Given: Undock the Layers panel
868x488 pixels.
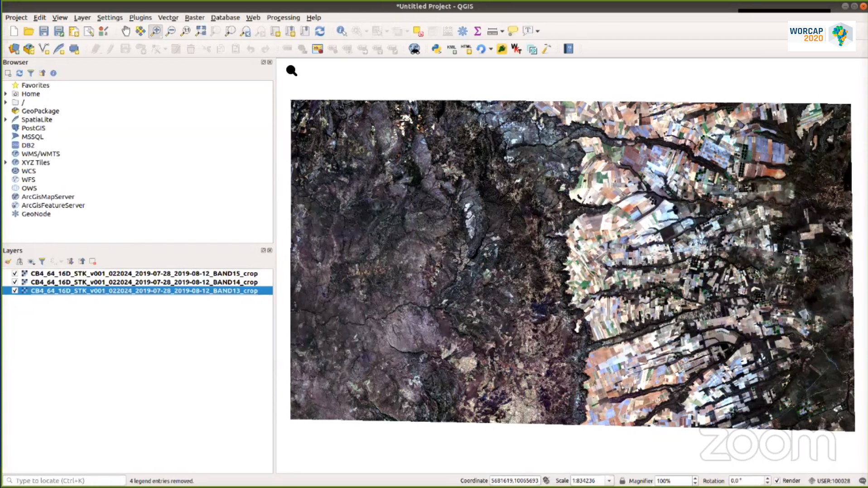Looking at the screenshot, I should pos(263,250).
